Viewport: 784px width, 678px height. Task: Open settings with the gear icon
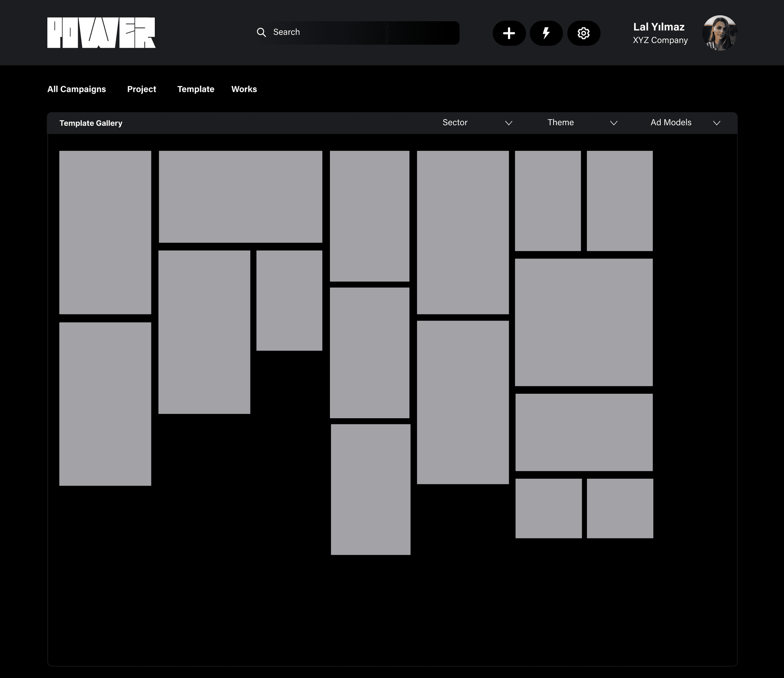[584, 33]
